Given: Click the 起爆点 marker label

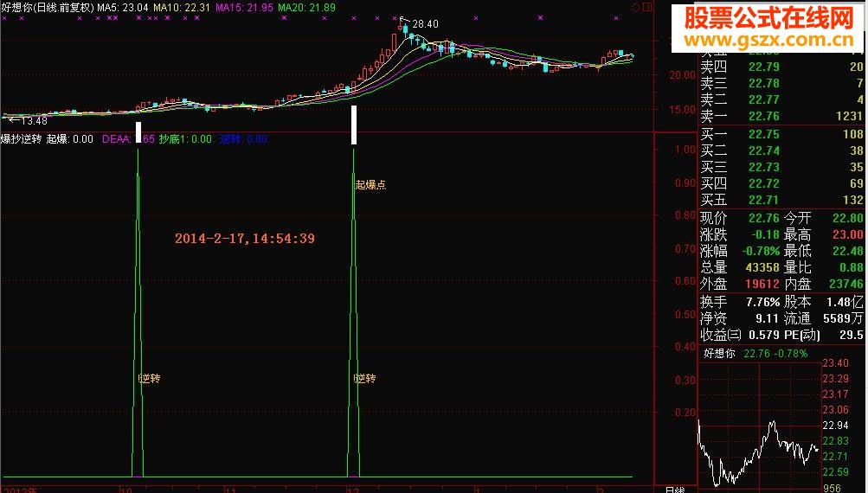Looking at the screenshot, I should tap(370, 185).
